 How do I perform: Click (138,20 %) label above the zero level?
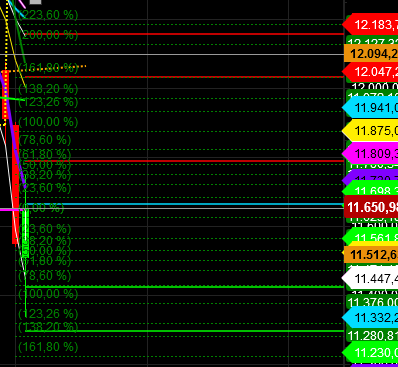(x=48, y=89)
